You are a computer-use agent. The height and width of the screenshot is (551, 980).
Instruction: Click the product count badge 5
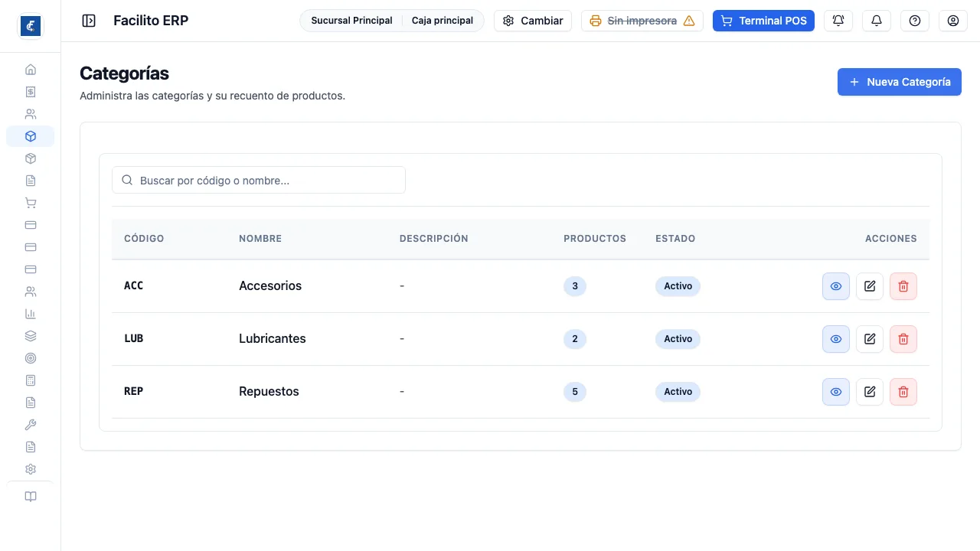[x=575, y=392]
